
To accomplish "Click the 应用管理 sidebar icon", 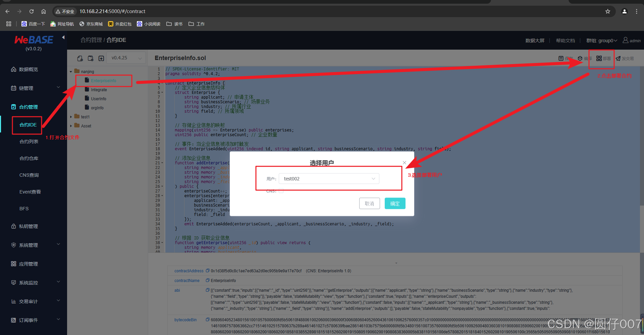I will pyautogui.click(x=13, y=264).
